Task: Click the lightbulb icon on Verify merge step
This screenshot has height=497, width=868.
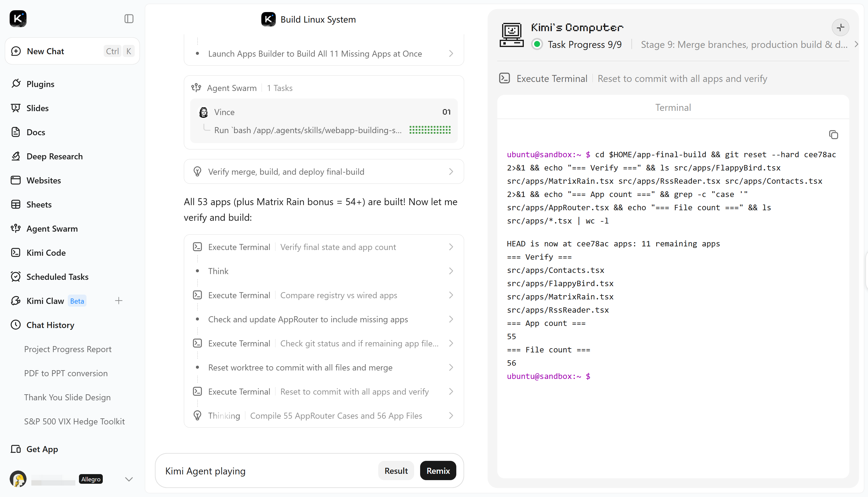Action: [197, 172]
